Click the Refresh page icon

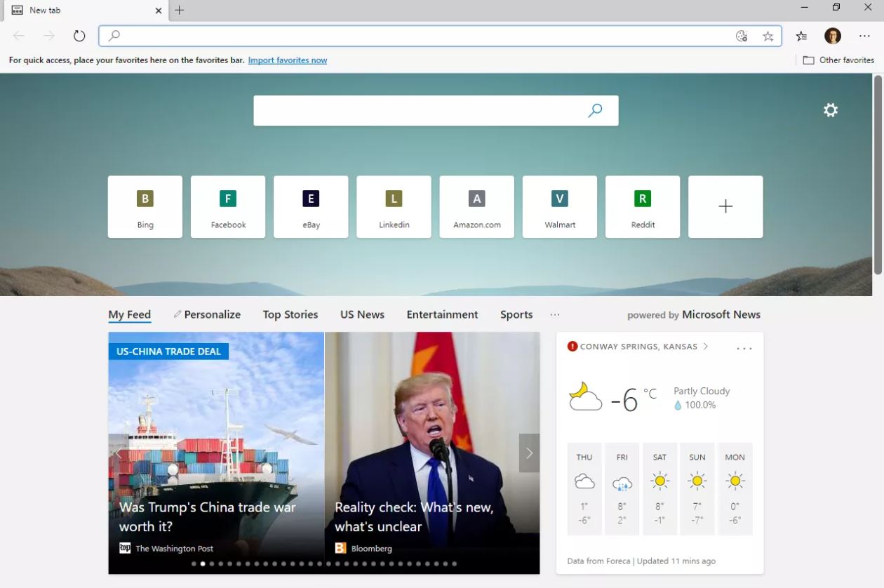pos(79,36)
